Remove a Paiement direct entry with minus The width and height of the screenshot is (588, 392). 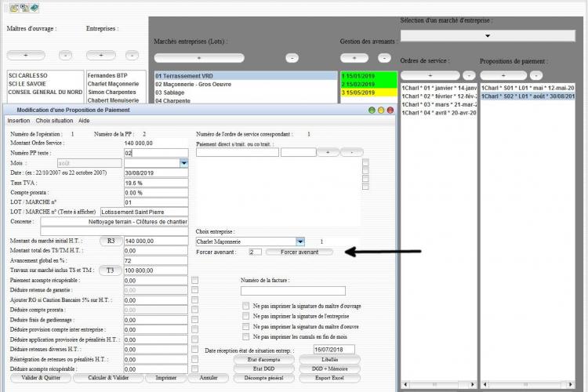click(352, 152)
